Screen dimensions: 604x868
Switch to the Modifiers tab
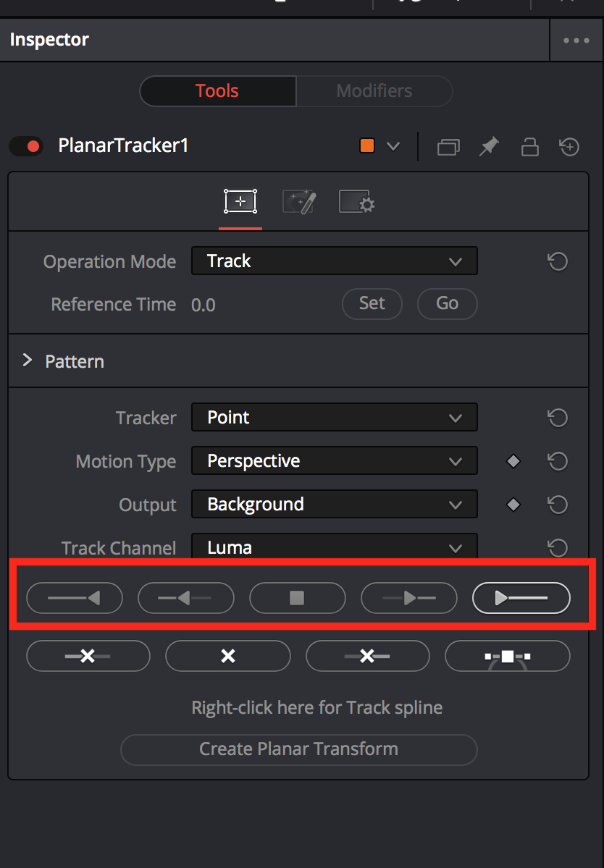(374, 91)
